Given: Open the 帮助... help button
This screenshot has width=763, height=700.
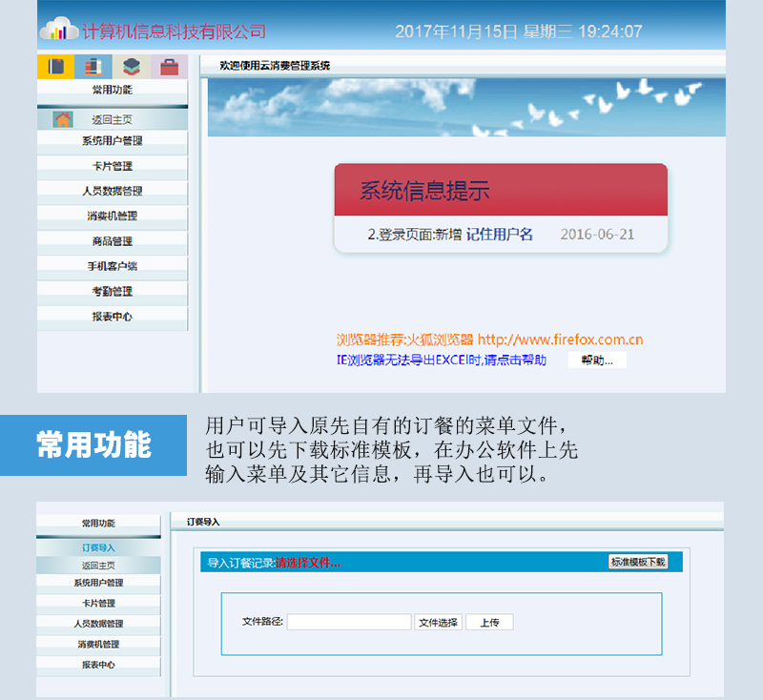Looking at the screenshot, I should pyautogui.click(x=597, y=360).
